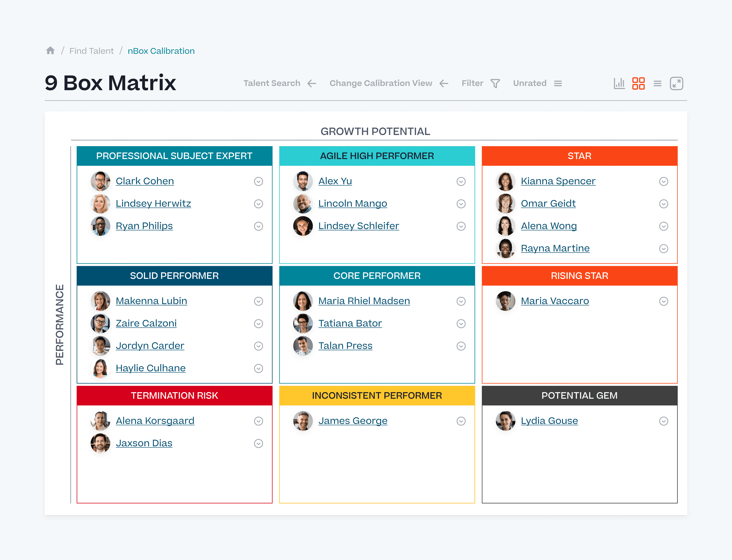The image size is (732, 560).
Task: Expand dropdown next to Clark Cohen
Action: tap(258, 181)
